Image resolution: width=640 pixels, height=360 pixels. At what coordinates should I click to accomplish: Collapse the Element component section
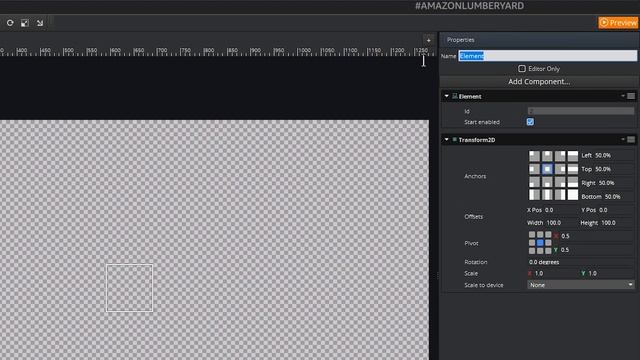click(447, 96)
